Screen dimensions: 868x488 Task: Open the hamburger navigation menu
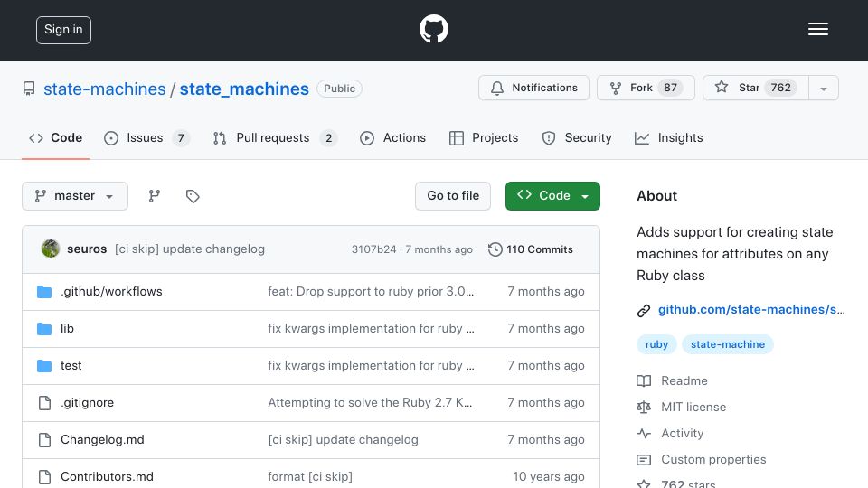817,29
